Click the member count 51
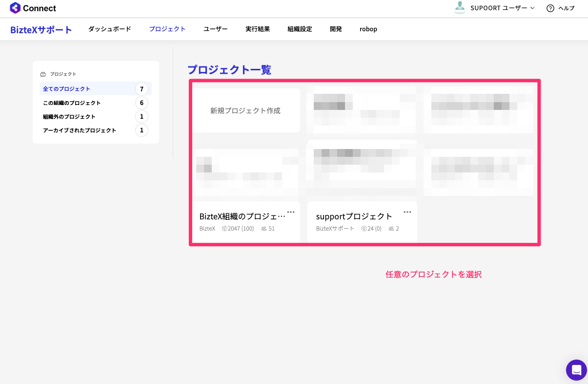The image size is (588, 384). [272, 229]
